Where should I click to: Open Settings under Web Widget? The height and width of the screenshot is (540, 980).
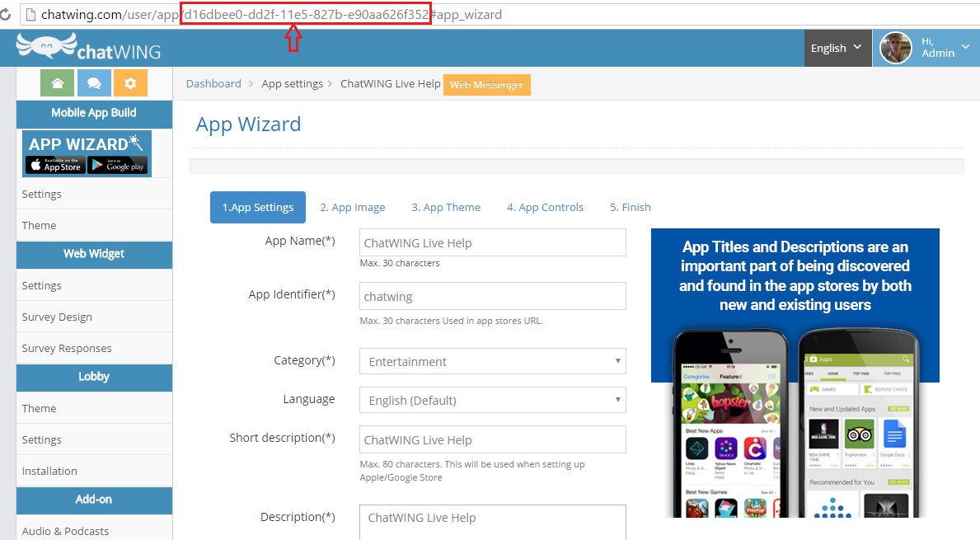[x=94, y=285]
